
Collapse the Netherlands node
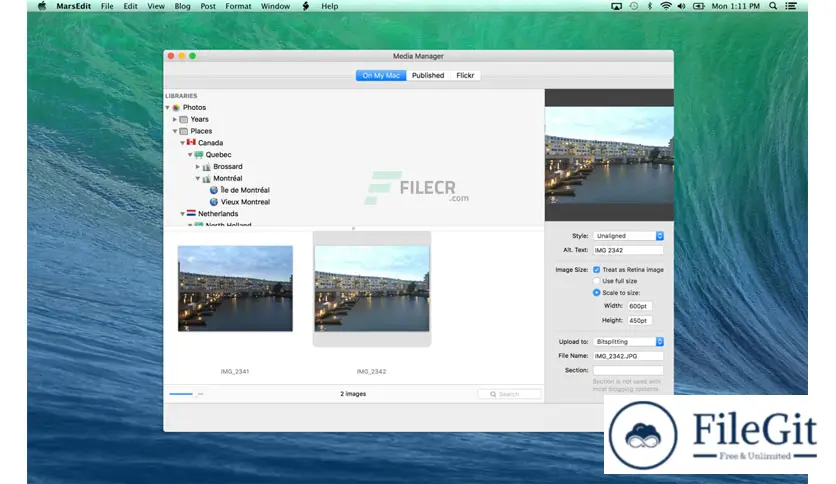(182, 214)
